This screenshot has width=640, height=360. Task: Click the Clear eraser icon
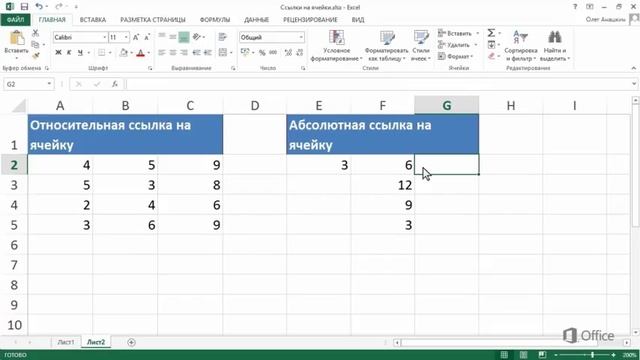pos(491,56)
